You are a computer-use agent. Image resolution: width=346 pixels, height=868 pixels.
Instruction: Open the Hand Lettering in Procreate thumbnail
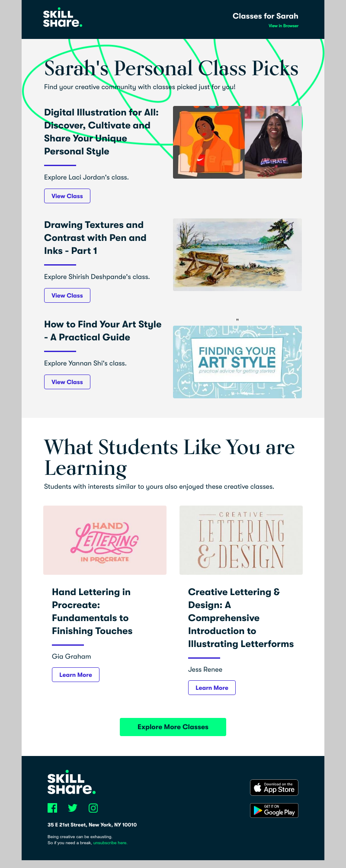105,540
